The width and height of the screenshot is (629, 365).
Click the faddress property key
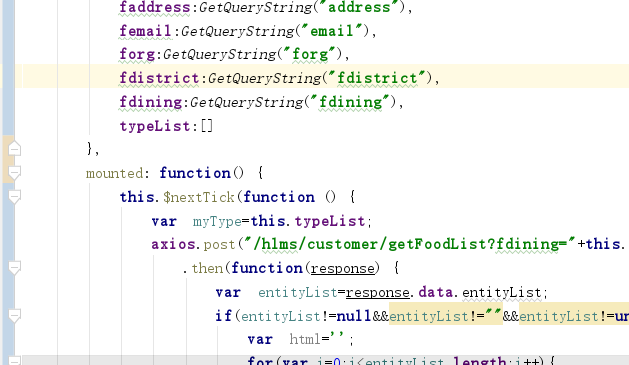(x=155, y=7)
